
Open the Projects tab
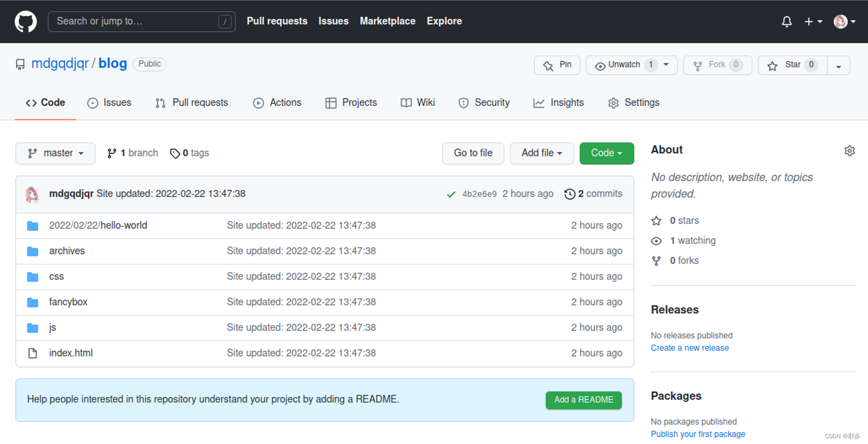(x=351, y=103)
